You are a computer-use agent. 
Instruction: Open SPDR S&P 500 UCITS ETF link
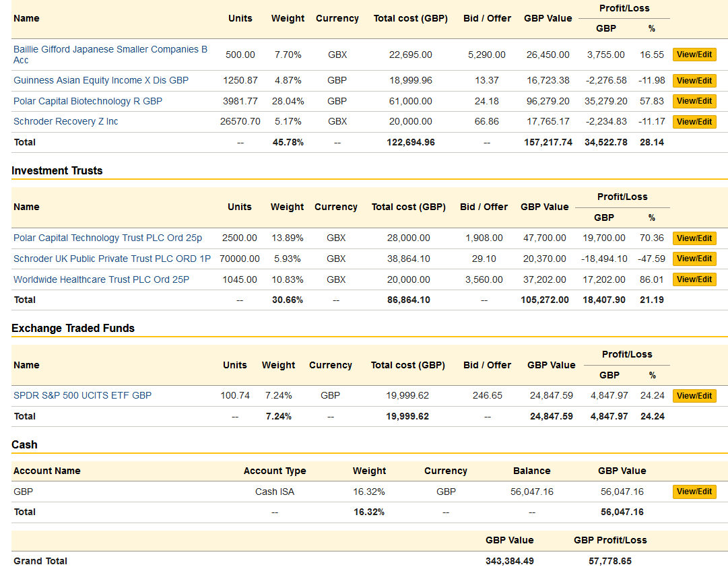(x=82, y=395)
